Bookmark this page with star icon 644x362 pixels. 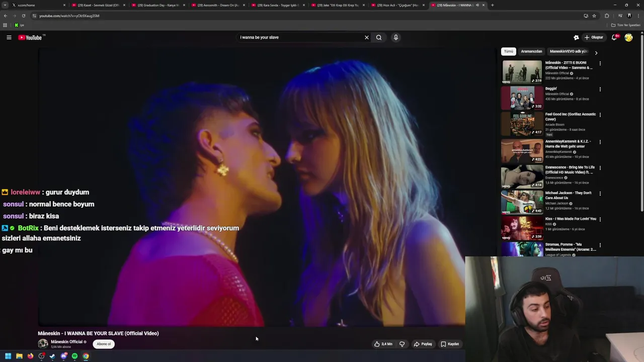[594, 16]
